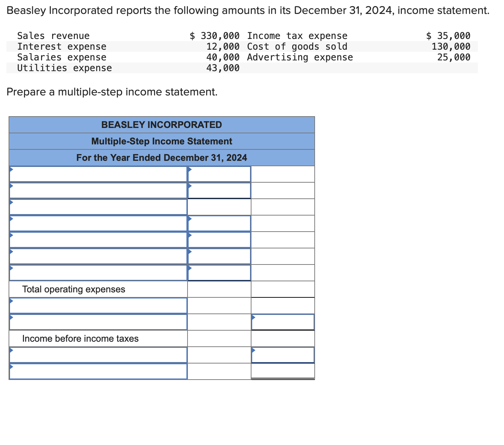Select fifth row's middle amount cell
This screenshot has height=445, width=504.
219,240
